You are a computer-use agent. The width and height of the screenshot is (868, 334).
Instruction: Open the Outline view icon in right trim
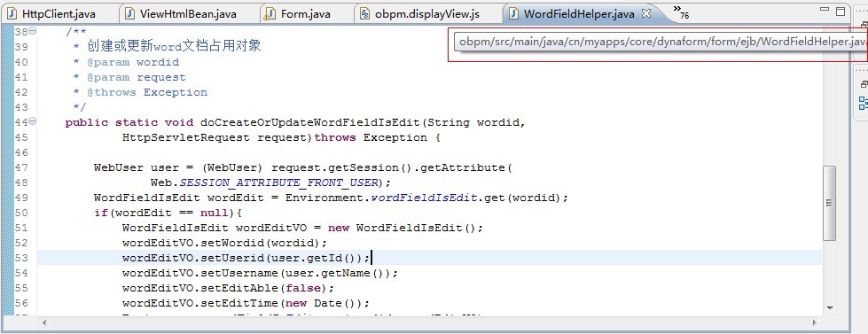pyautogui.click(x=863, y=103)
